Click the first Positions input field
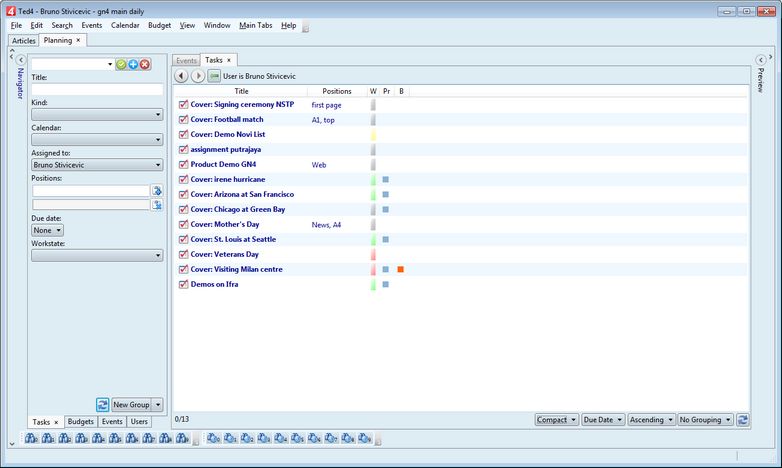 point(91,191)
